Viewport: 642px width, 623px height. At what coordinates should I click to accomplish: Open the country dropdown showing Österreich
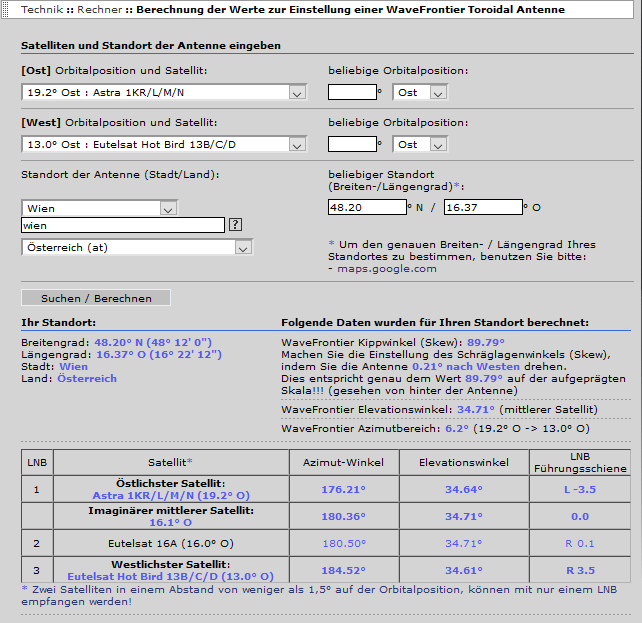(136, 247)
